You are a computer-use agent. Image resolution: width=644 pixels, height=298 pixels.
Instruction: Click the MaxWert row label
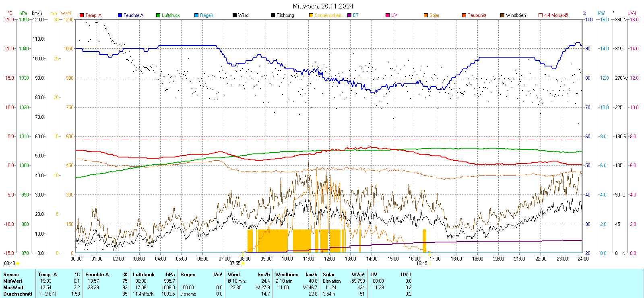pos(13,288)
